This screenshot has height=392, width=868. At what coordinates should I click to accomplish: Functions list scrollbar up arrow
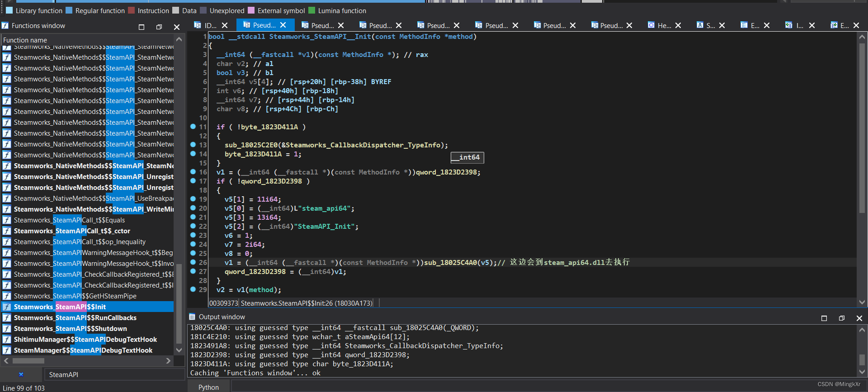click(179, 39)
